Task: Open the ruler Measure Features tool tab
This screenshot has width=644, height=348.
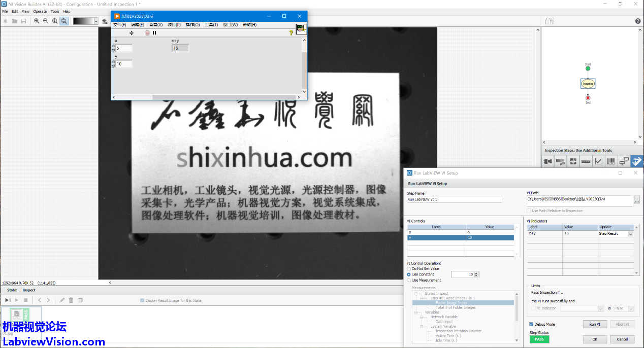Action: 586,161
